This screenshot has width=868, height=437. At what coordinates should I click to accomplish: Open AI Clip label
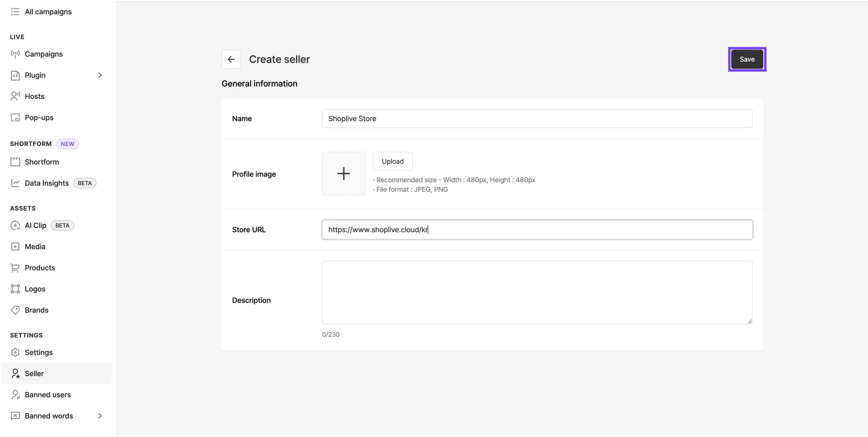tap(35, 225)
